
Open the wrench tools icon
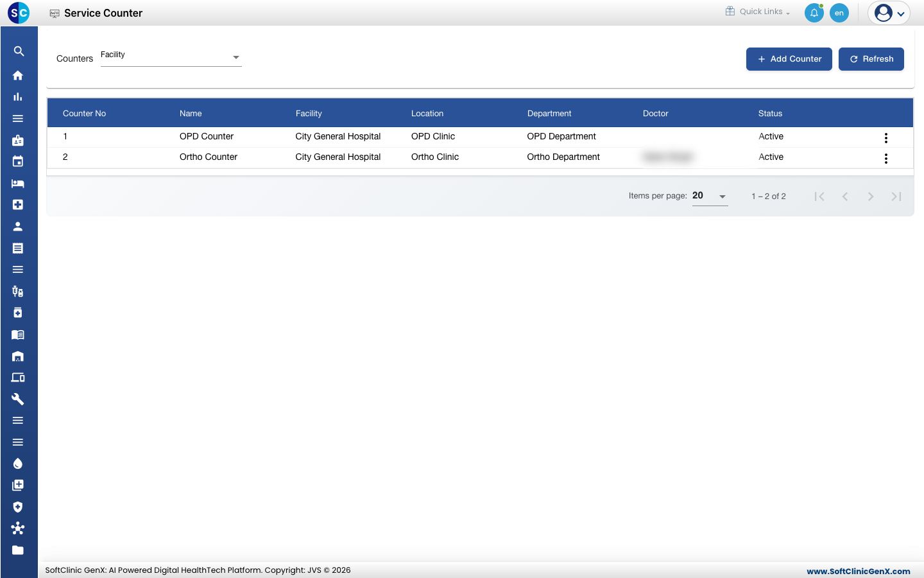pos(18,399)
